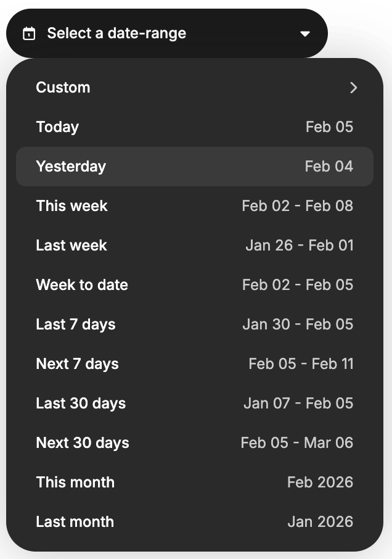This screenshot has height=559, width=392.
Task: Click the Feb 2026 date label
Action: point(320,482)
